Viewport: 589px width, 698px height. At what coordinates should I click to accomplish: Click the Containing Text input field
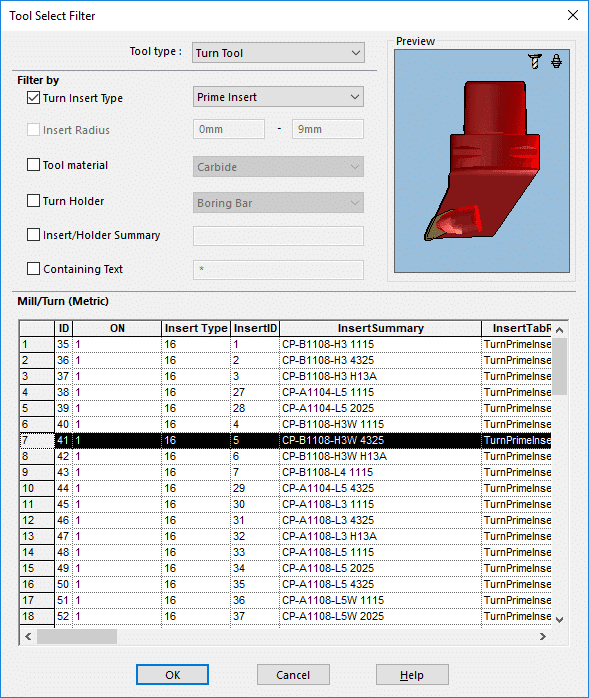click(x=278, y=270)
